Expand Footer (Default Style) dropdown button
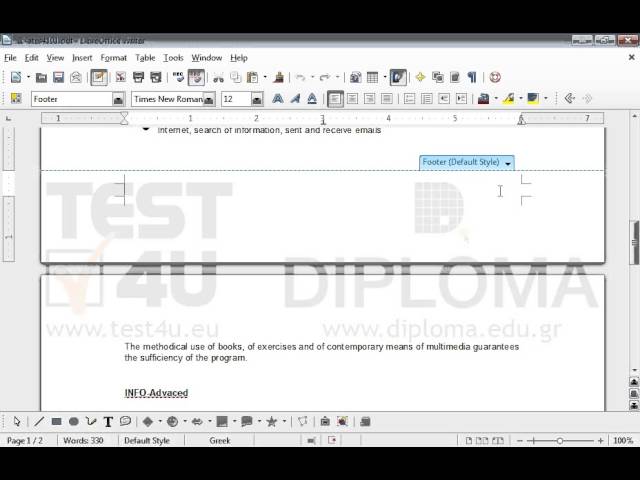 [x=508, y=163]
